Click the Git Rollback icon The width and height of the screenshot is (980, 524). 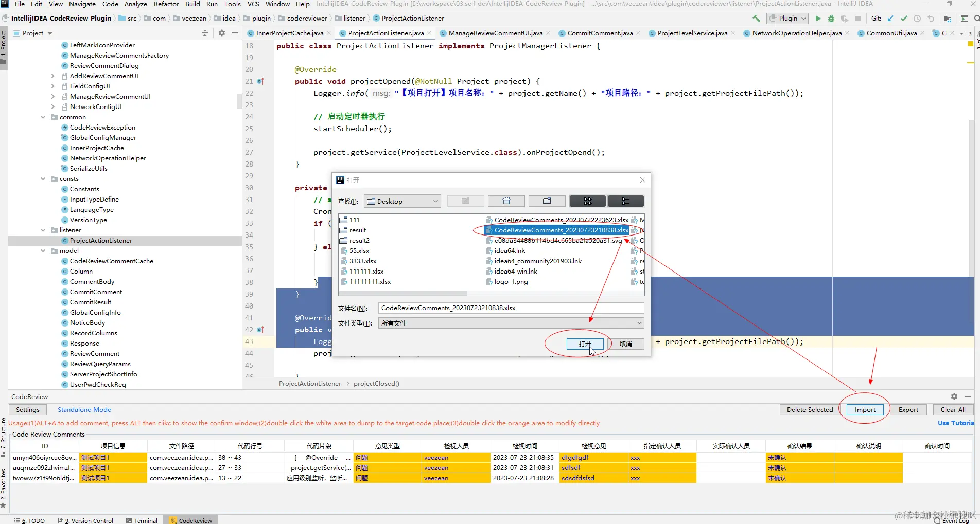(x=931, y=19)
